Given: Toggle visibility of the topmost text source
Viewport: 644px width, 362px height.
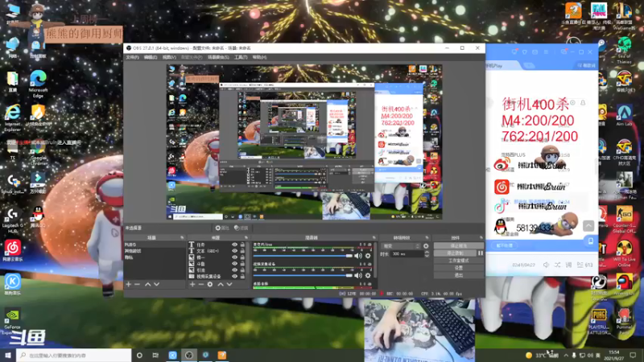Looking at the screenshot, I should click(234, 245).
